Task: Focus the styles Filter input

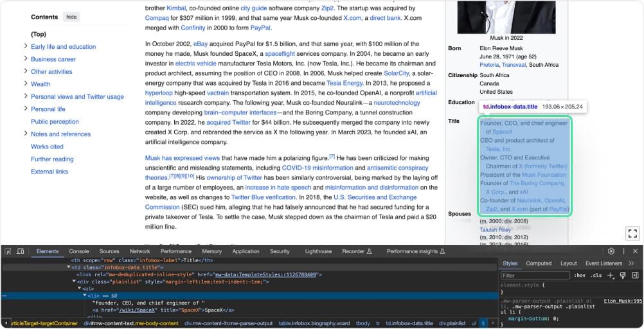Action: coord(535,275)
